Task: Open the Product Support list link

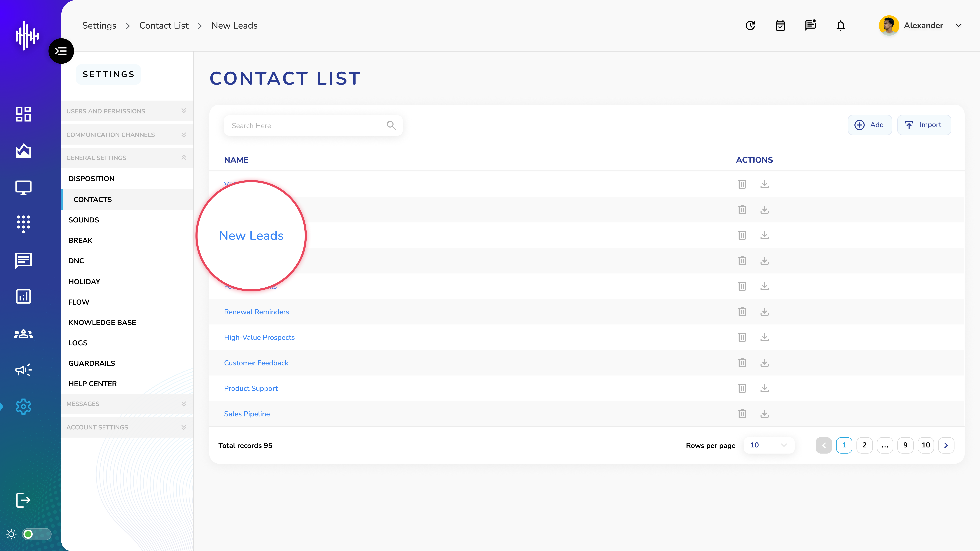Action: point(251,388)
